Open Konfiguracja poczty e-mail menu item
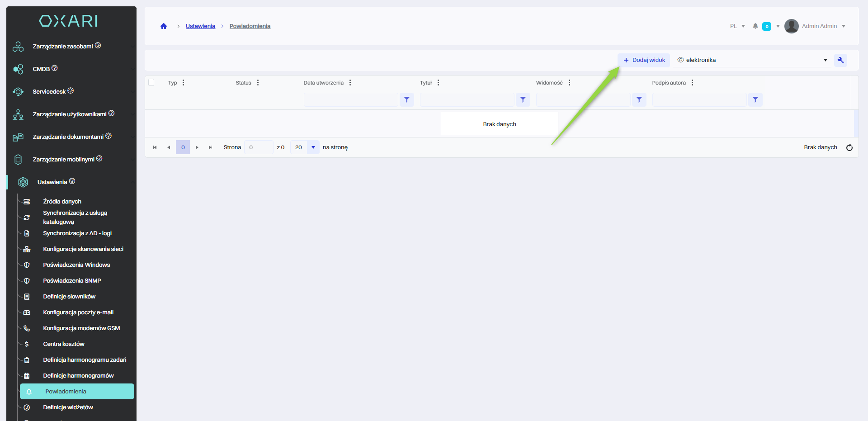868x421 pixels. 78,312
